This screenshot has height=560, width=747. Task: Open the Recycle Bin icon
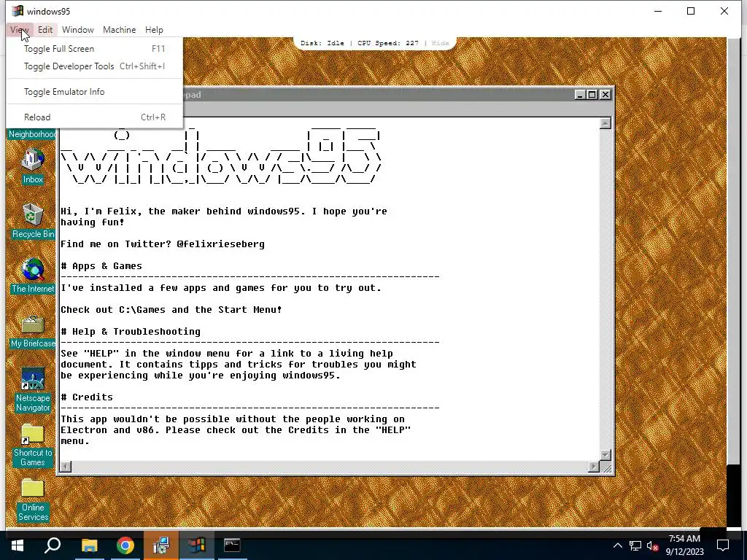tap(32, 220)
